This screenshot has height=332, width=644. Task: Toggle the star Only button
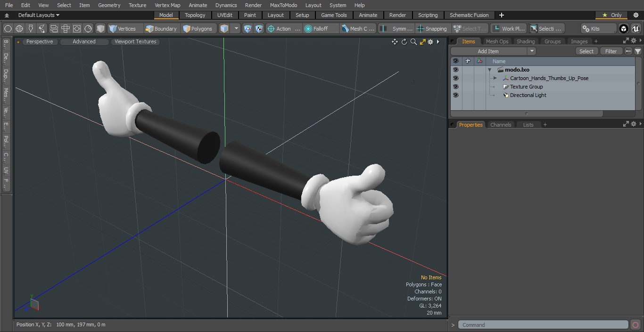[x=611, y=15]
